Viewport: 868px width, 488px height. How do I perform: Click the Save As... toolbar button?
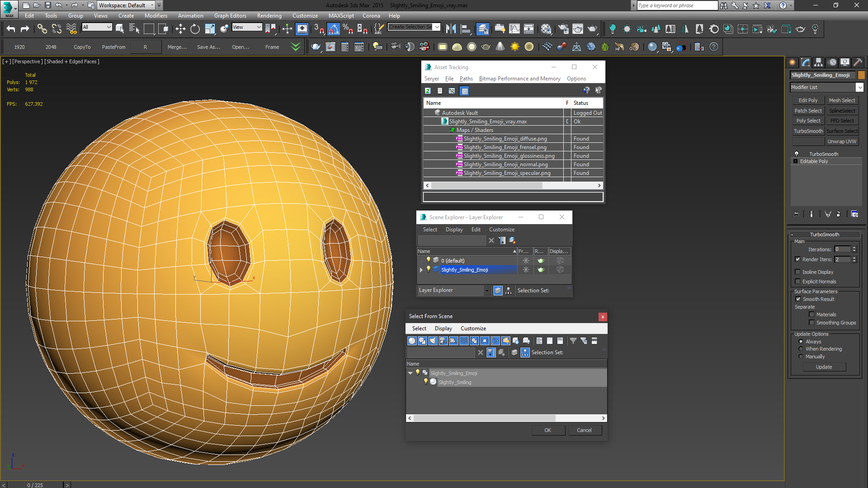click(x=208, y=47)
